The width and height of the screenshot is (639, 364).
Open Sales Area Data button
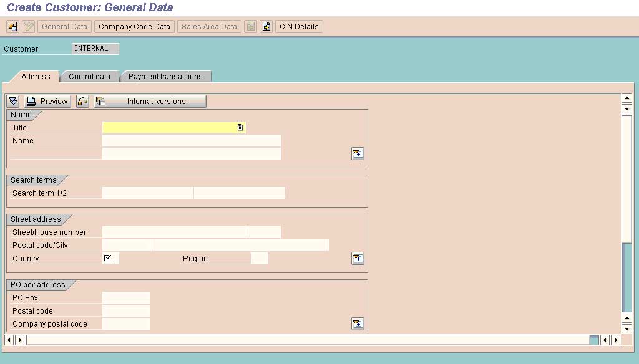pyautogui.click(x=209, y=26)
